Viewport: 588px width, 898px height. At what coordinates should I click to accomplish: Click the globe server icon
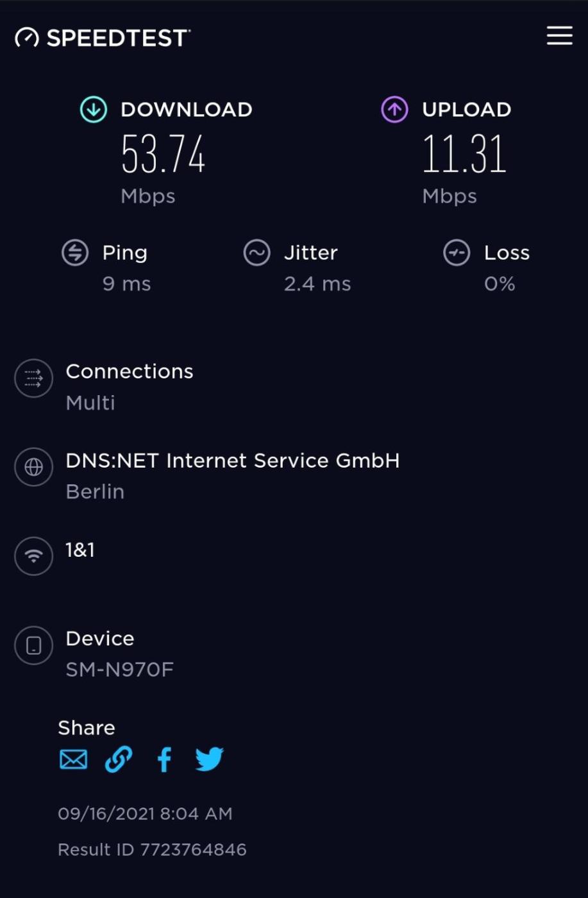pos(34,467)
